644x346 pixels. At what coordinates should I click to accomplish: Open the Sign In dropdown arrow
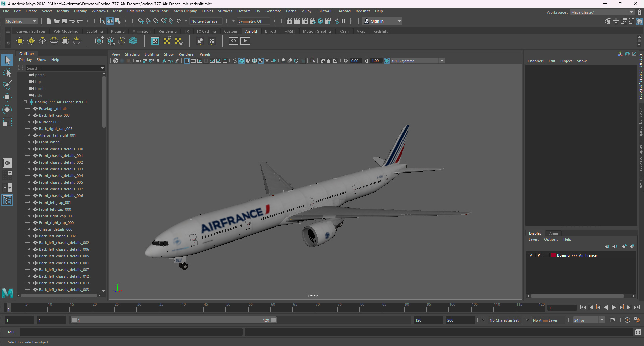399,21
